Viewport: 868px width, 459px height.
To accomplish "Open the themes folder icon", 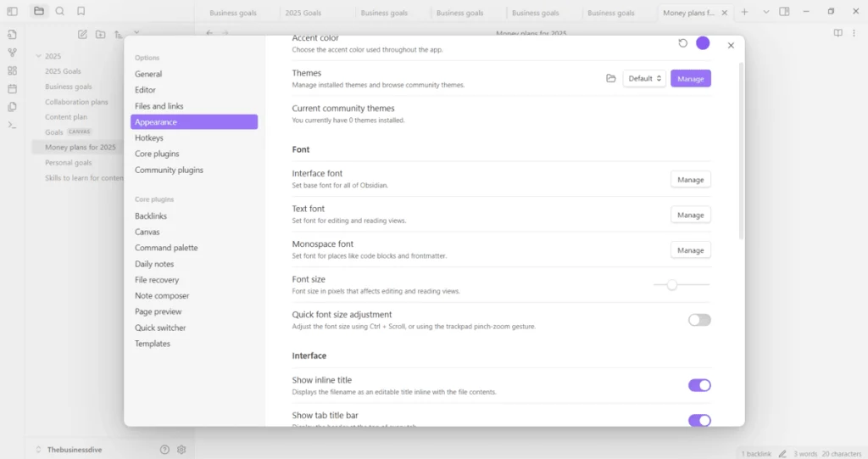I will coord(611,78).
